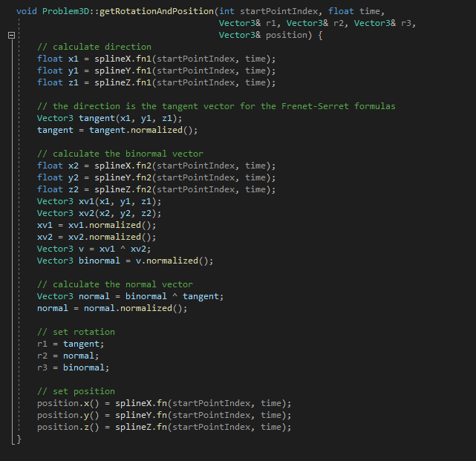Click line 'position.y() = splineY.fn'

click(164, 415)
